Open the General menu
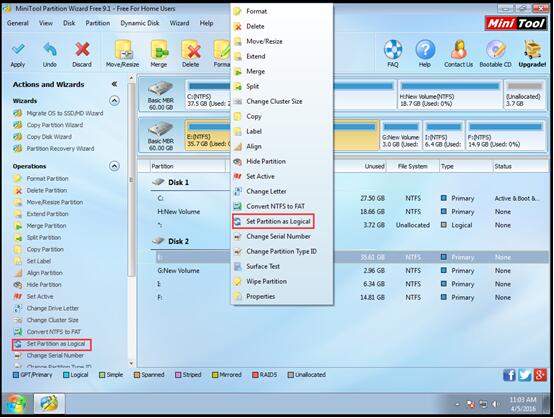Image resolution: width=554 pixels, height=418 pixels. pyautogui.click(x=18, y=23)
